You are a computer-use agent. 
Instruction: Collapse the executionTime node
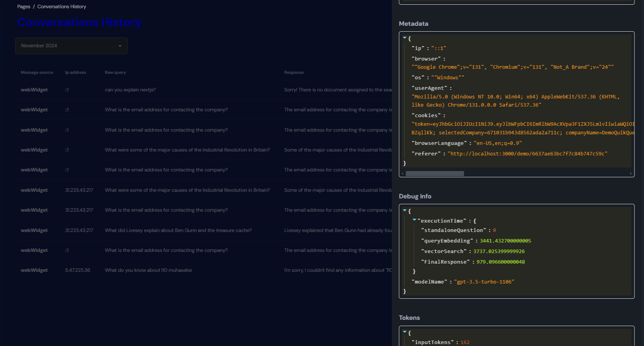click(415, 220)
